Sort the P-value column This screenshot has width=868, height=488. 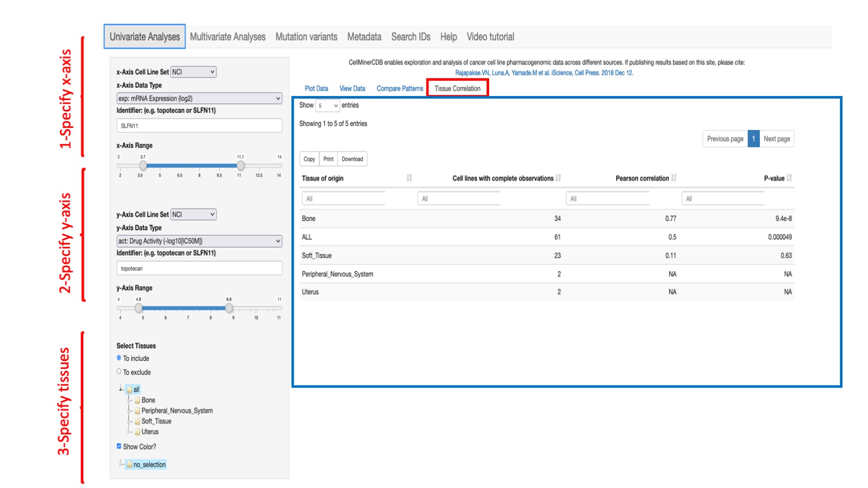[789, 178]
